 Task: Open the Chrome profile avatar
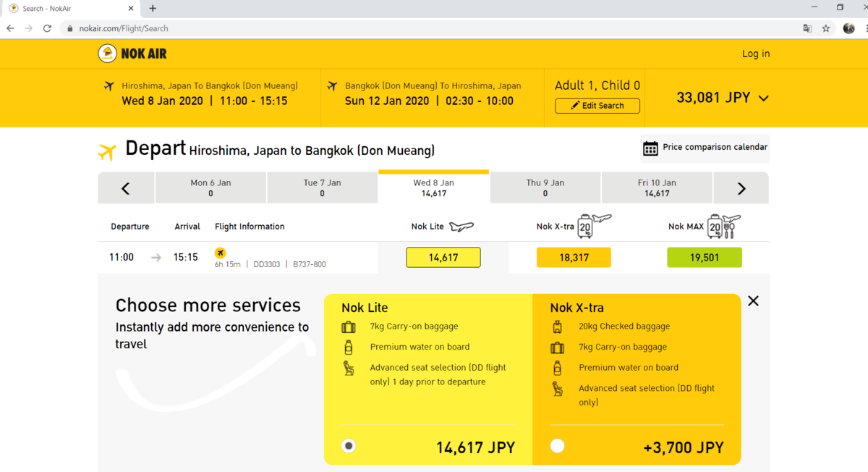point(849,28)
